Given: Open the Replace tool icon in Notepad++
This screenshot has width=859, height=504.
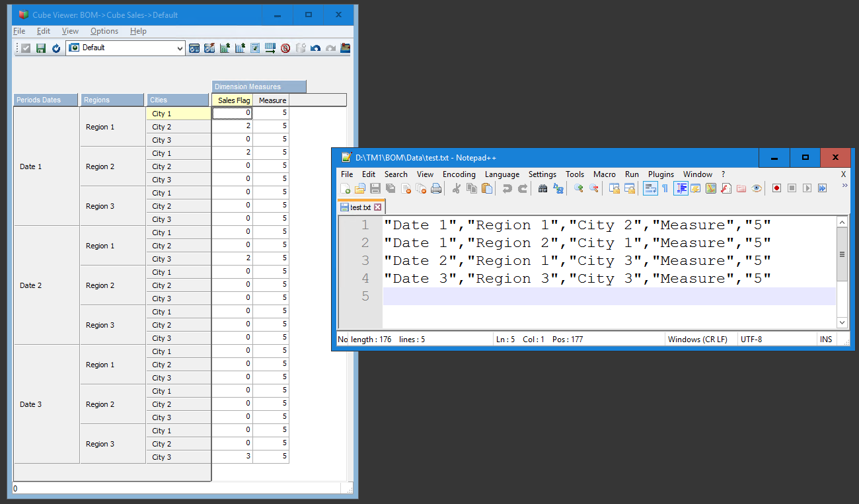Looking at the screenshot, I should [558, 188].
